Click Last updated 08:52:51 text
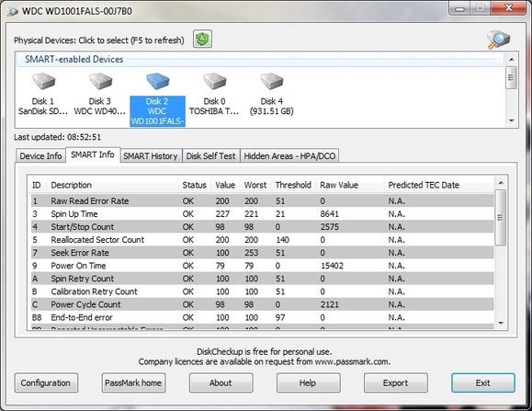The width and height of the screenshot is (532, 411). 57,137
